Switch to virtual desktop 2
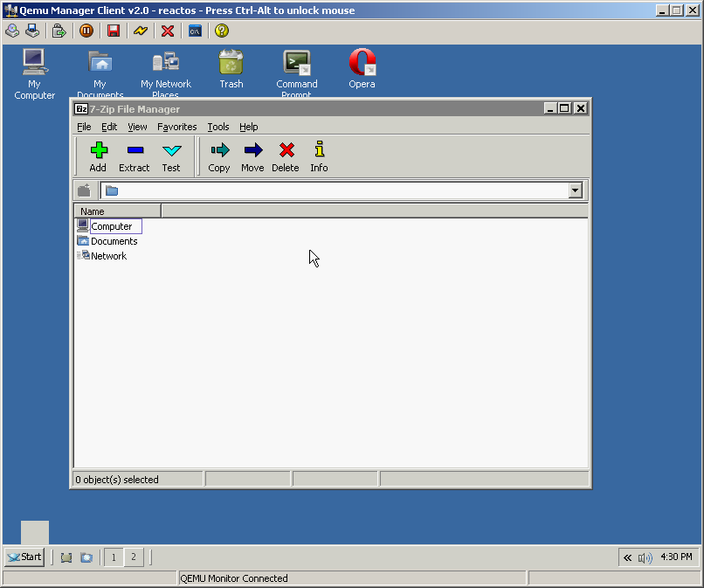 click(x=133, y=557)
